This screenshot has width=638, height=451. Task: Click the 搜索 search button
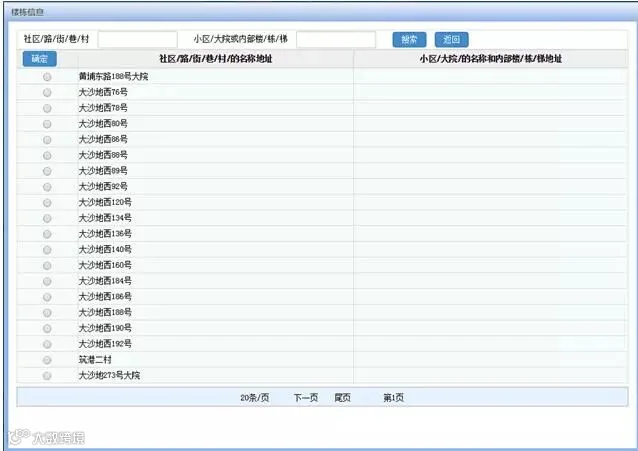pyautogui.click(x=409, y=39)
